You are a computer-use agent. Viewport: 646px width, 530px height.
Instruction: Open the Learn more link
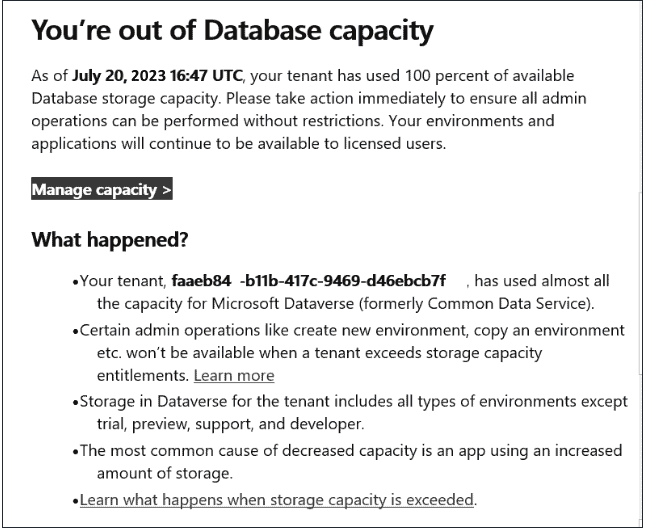coord(234,375)
